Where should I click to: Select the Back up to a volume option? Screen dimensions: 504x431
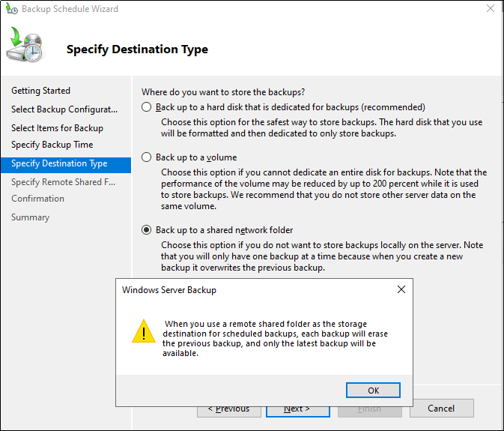[147, 157]
